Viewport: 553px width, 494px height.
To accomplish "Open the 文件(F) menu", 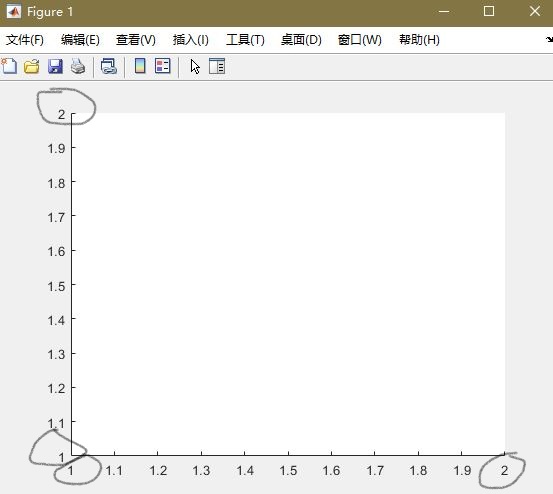I will [x=25, y=40].
